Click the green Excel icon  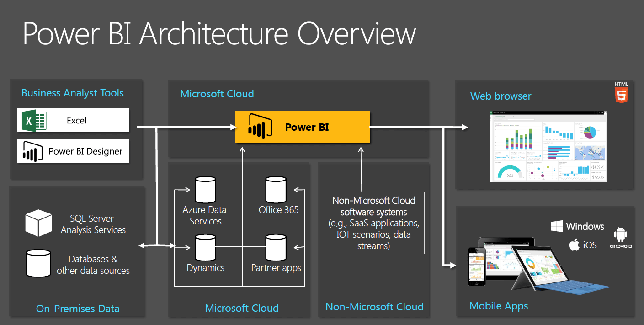click(x=35, y=121)
